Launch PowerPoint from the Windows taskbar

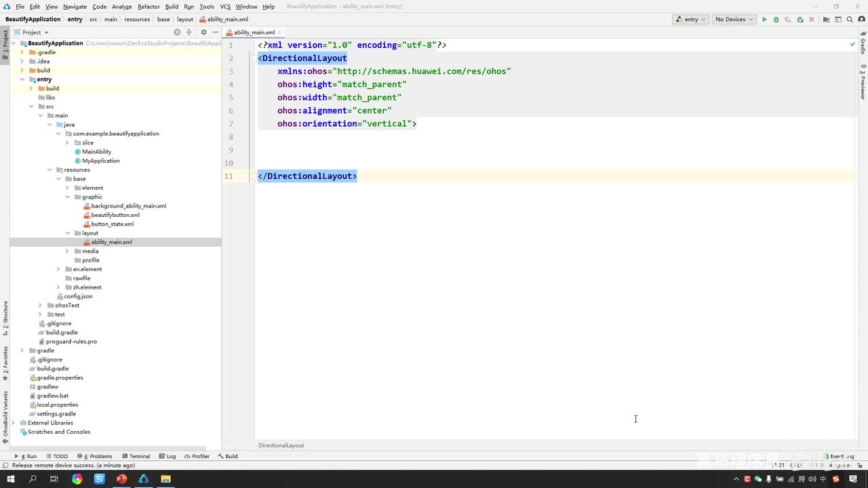(x=121, y=479)
